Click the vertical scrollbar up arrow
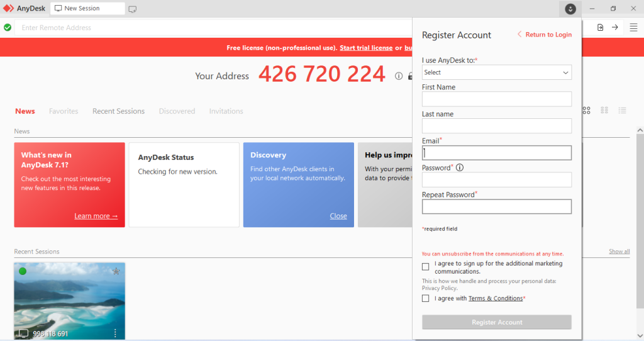Screen dimensions: 644x341 pyautogui.click(x=640, y=130)
